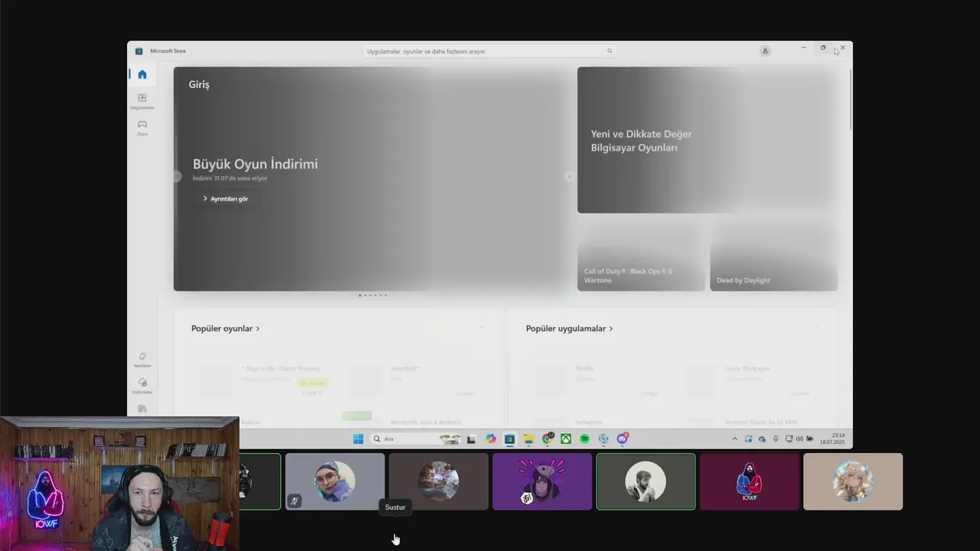Open the Oyun section in sidebar
Viewport: 980px width, 551px height.
click(x=142, y=127)
